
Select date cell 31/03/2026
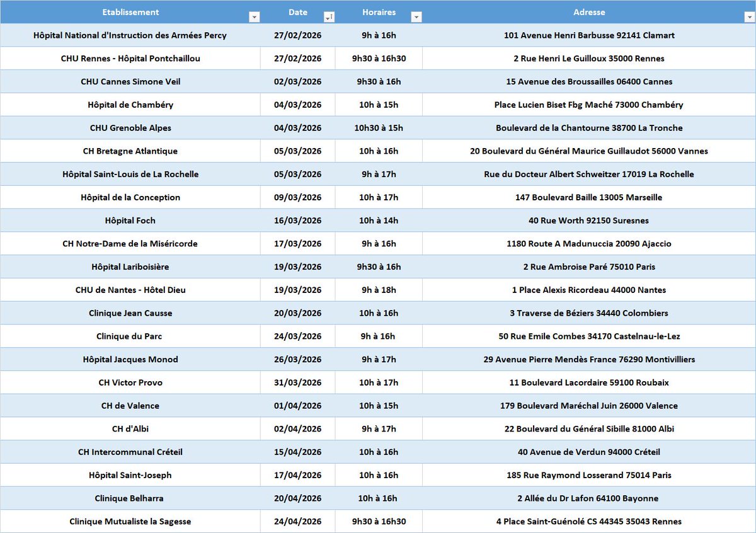[298, 382]
